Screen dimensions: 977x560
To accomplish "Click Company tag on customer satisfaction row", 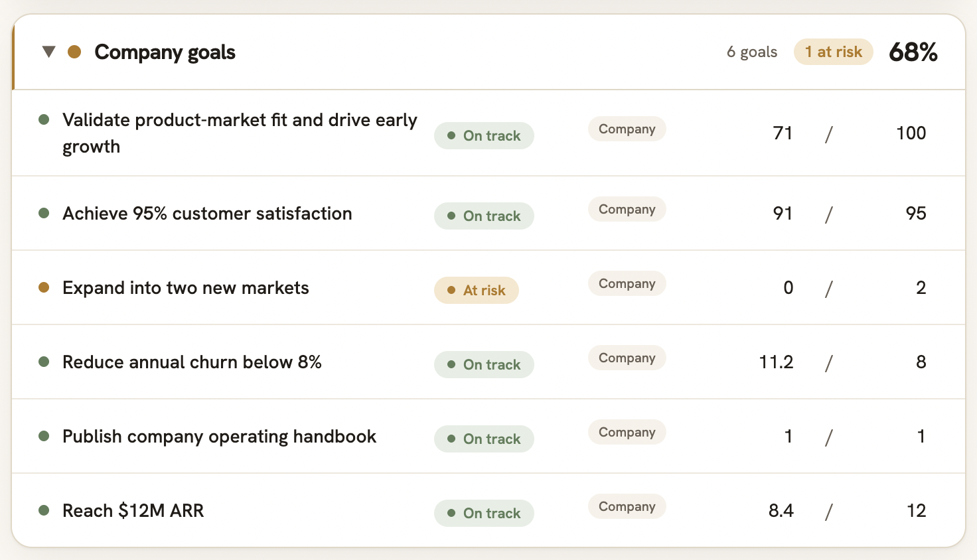I will 627,209.
